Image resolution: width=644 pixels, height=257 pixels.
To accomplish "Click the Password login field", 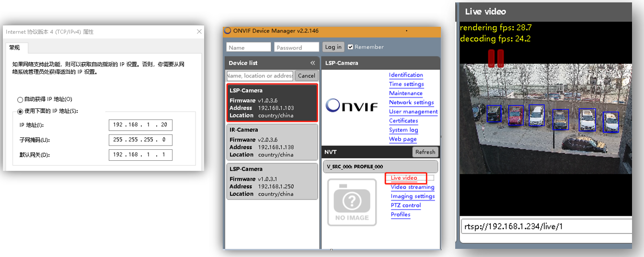I will [297, 47].
